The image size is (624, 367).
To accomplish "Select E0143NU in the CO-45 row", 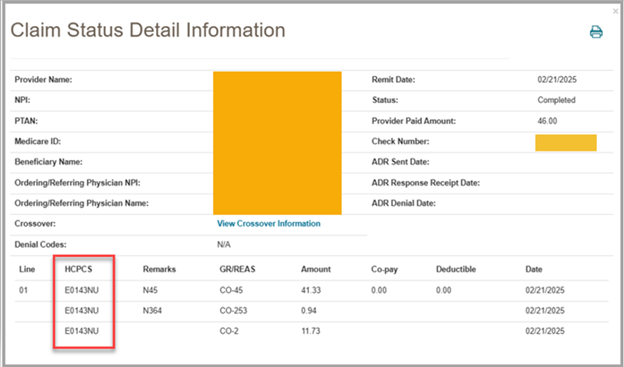I will (x=82, y=290).
